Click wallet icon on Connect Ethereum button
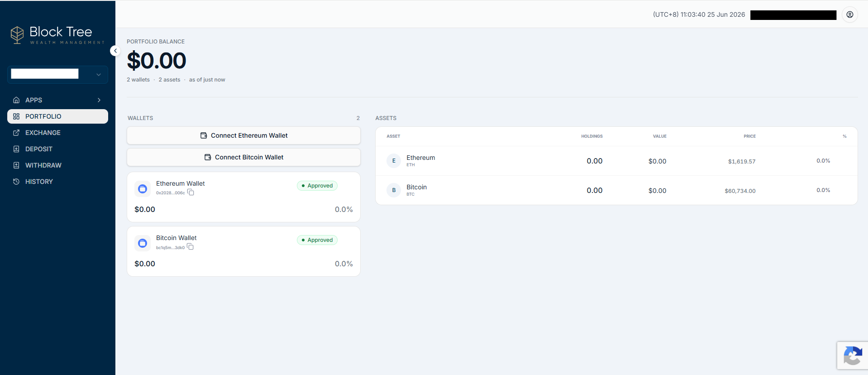The width and height of the screenshot is (868, 375). 204,135
